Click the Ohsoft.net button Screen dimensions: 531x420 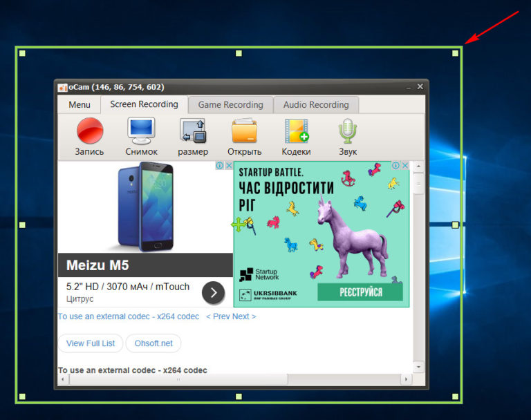153,343
